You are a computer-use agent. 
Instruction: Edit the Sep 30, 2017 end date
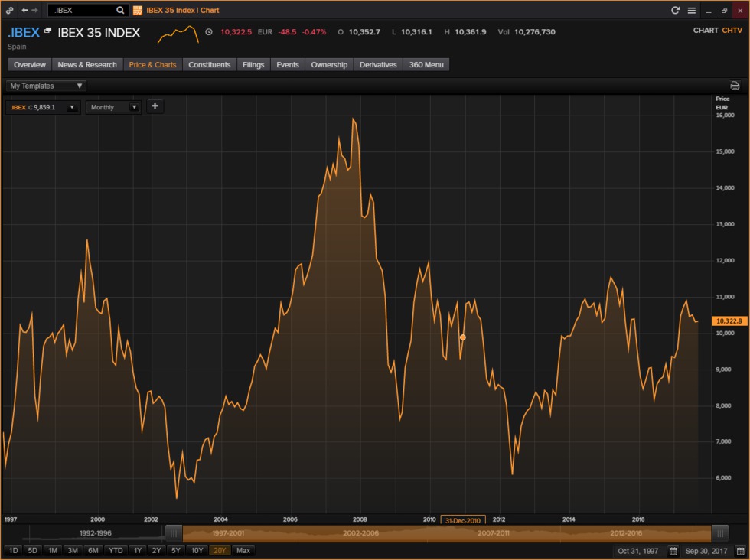706,551
